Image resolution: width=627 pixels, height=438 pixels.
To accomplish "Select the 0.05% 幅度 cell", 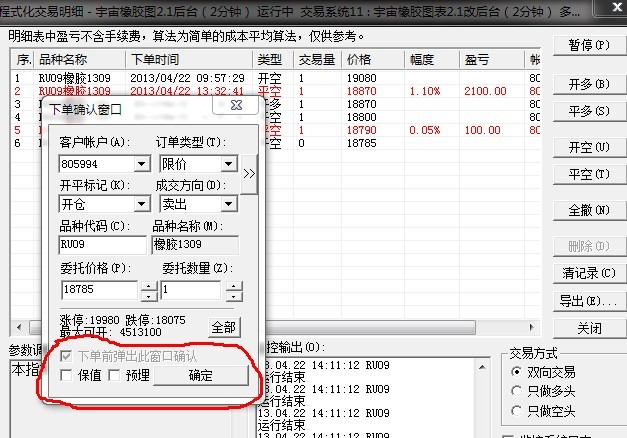I will point(425,130).
